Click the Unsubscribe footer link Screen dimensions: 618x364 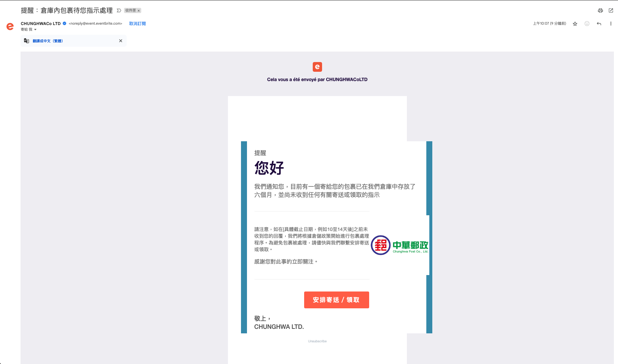317,341
